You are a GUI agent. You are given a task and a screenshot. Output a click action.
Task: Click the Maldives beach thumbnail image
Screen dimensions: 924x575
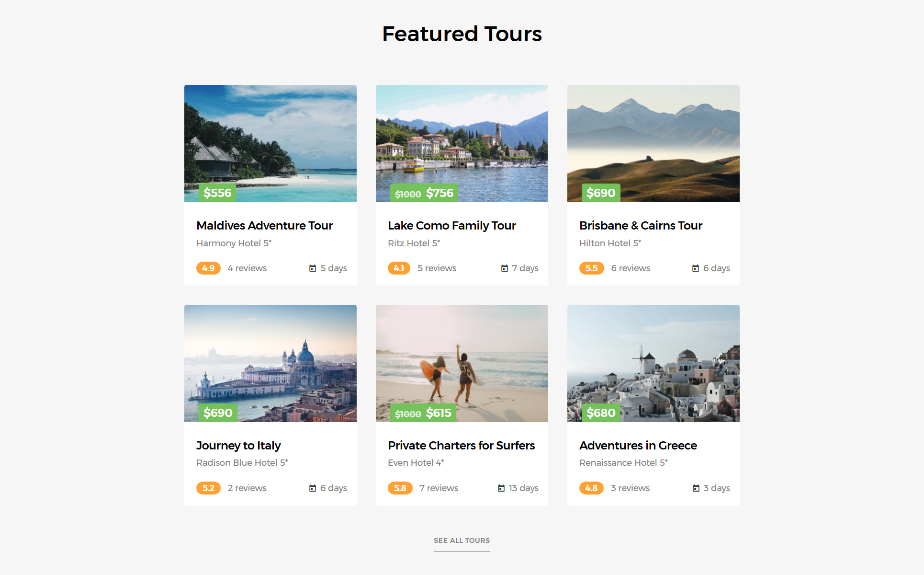click(270, 139)
